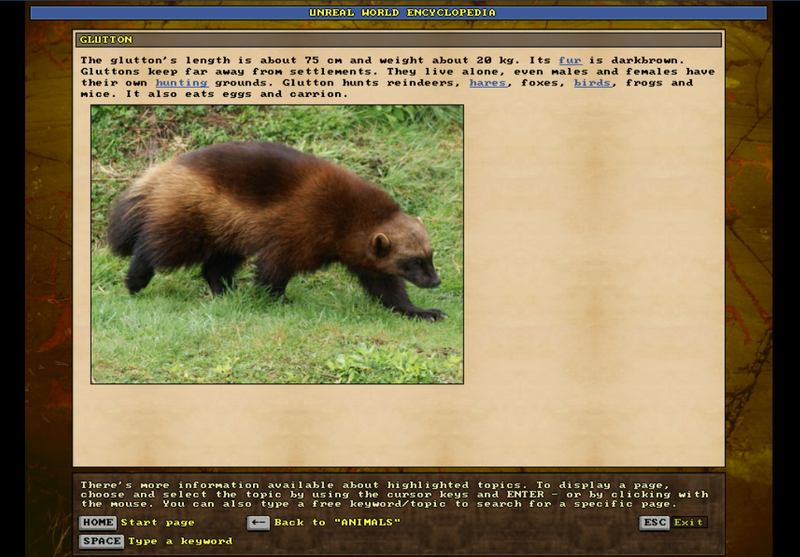The image size is (800, 557).
Task: Open the "hares" encyclopedia entry link
Action: [x=488, y=82]
